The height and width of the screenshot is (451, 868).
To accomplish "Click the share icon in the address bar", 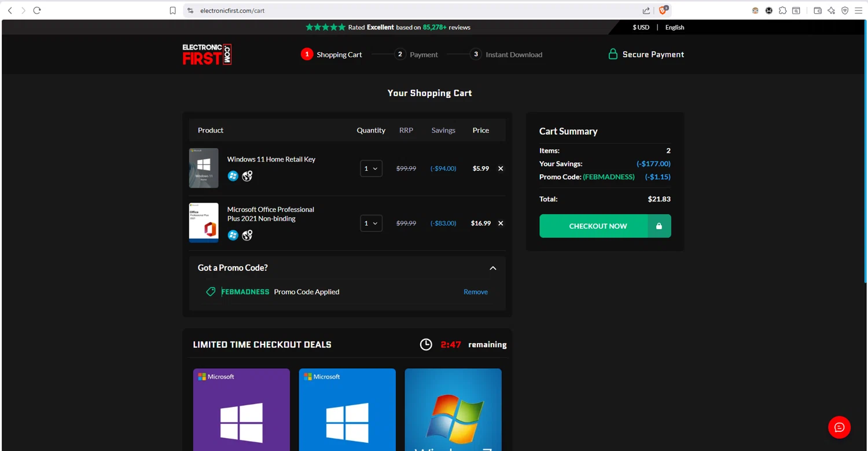I will [x=646, y=10].
